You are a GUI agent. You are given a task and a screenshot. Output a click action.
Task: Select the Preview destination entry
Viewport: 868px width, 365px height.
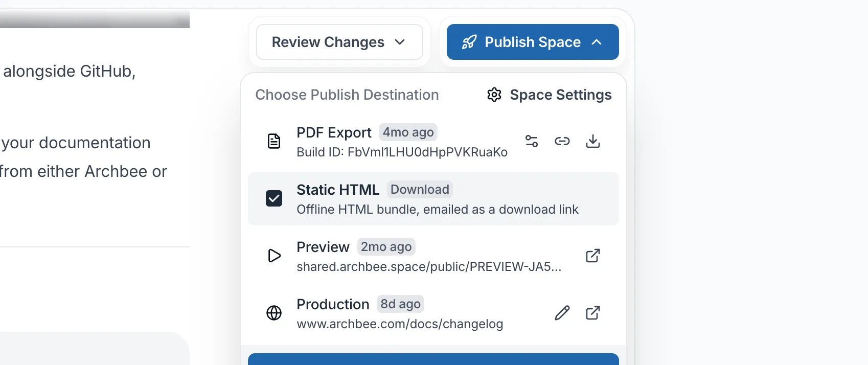(433, 256)
